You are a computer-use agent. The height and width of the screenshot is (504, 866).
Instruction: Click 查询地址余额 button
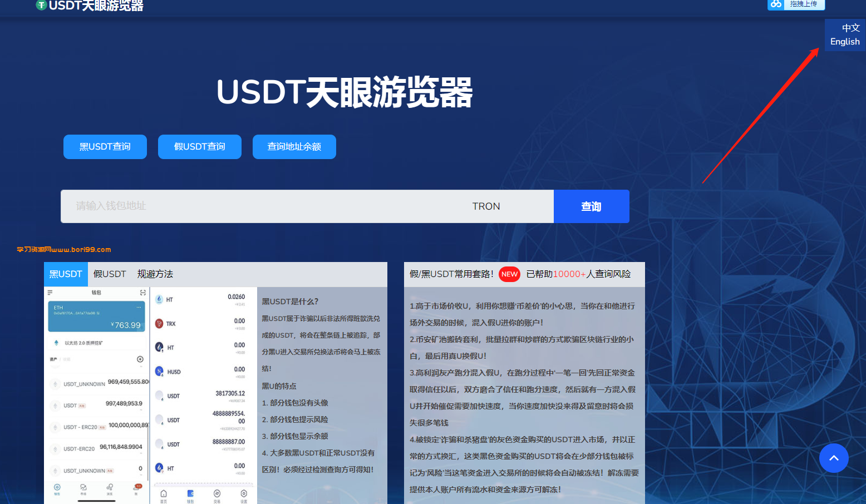coord(294,147)
